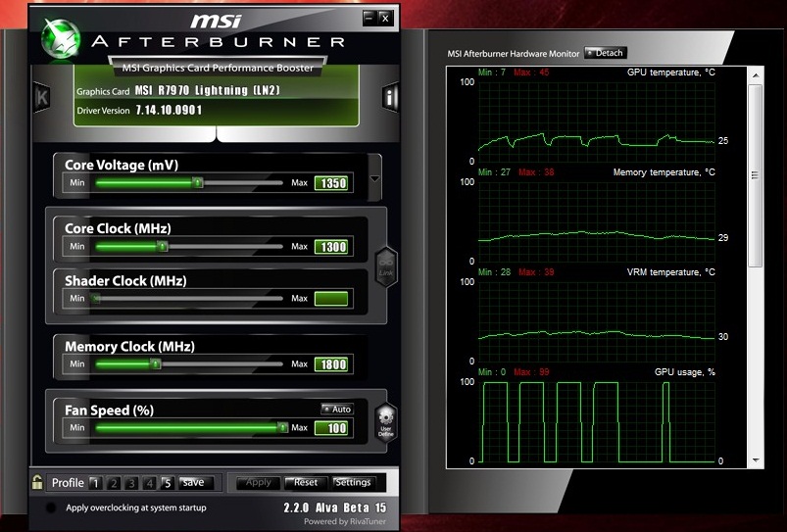Image resolution: width=787 pixels, height=532 pixels.
Task: Open Settings
Action: 354,482
